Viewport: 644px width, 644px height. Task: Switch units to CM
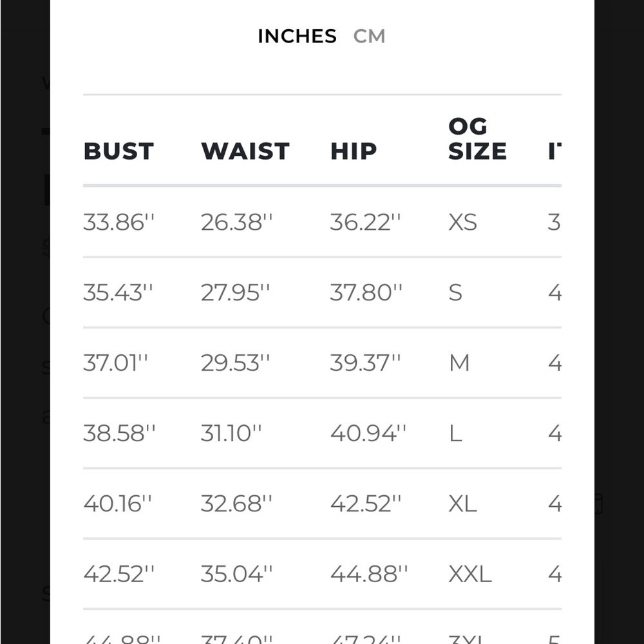point(369,36)
